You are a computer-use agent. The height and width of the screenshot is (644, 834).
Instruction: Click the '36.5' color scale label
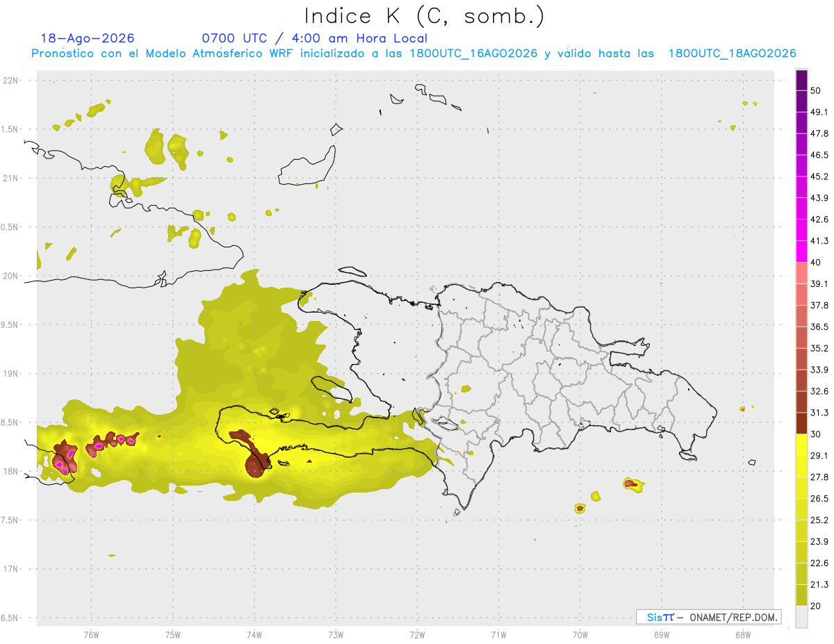(819, 327)
